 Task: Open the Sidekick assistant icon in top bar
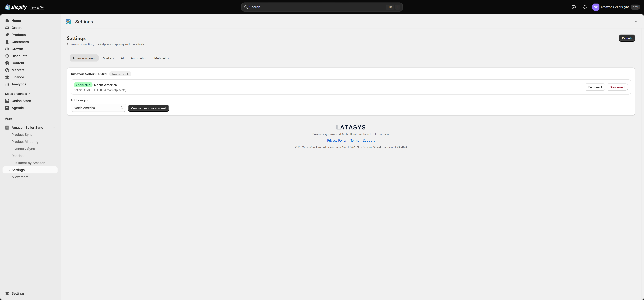pos(573,7)
